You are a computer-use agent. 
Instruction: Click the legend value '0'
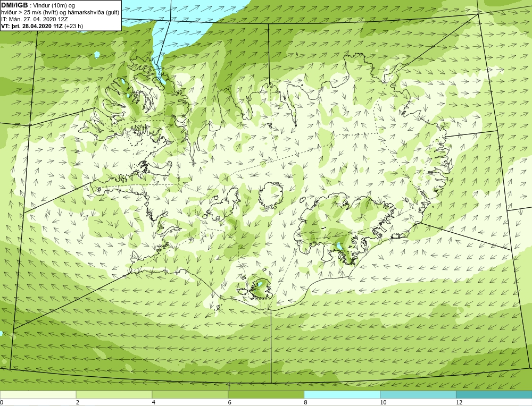(2, 402)
